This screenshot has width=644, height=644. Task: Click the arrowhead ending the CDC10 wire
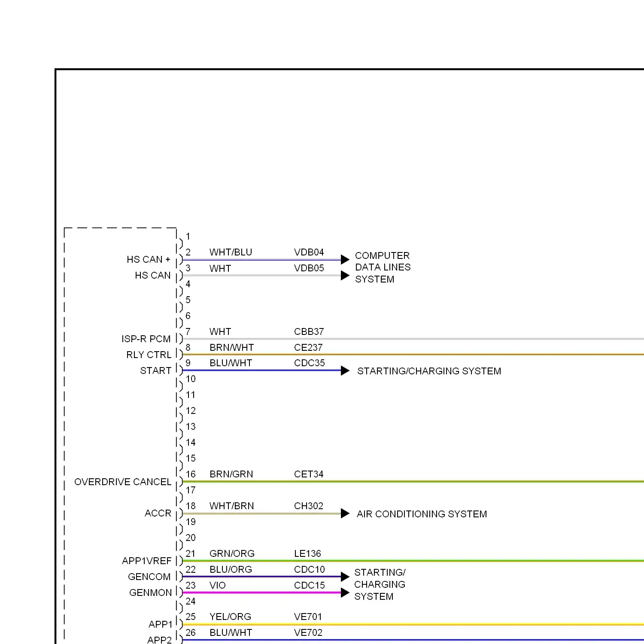345,577
